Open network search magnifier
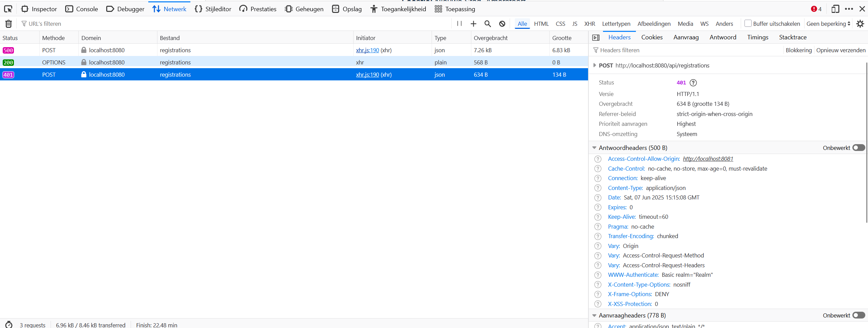The width and height of the screenshot is (868, 328). [488, 24]
